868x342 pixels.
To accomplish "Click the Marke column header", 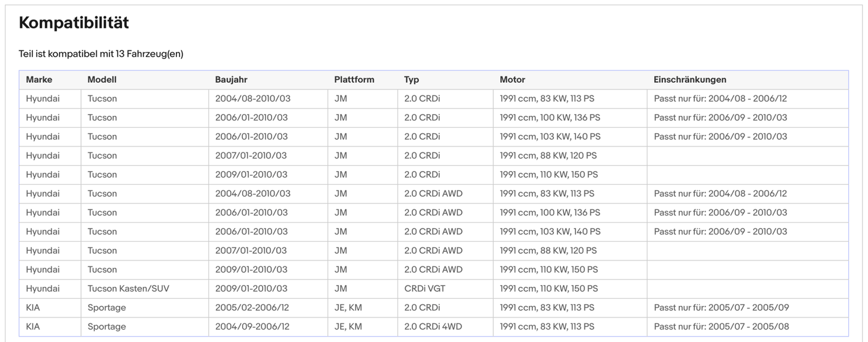I will pos(39,80).
